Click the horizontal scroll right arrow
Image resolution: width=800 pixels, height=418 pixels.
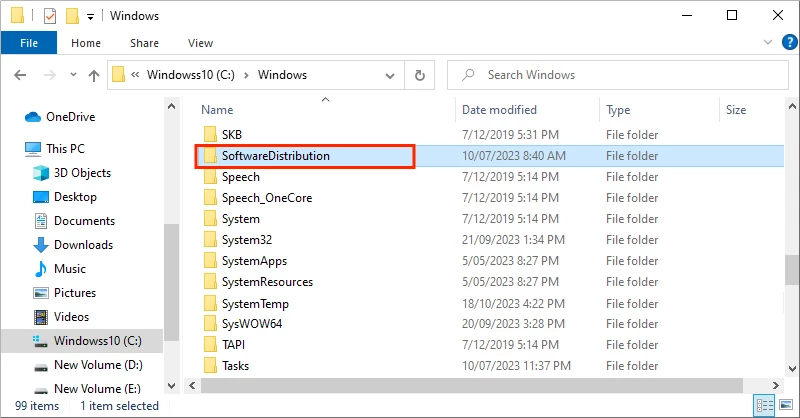click(776, 385)
